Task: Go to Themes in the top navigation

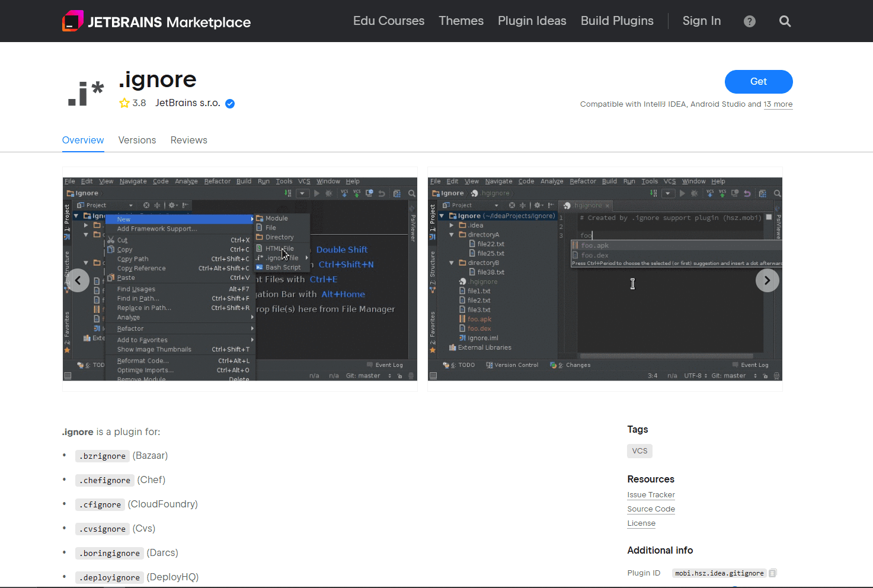Action: pyautogui.click(x=461, y=21)
